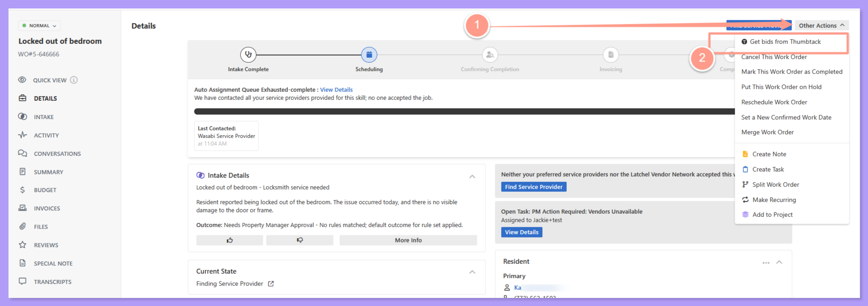Click the Budget dollar sign icon
Screen dimensions: 868x306
(22, 190)
